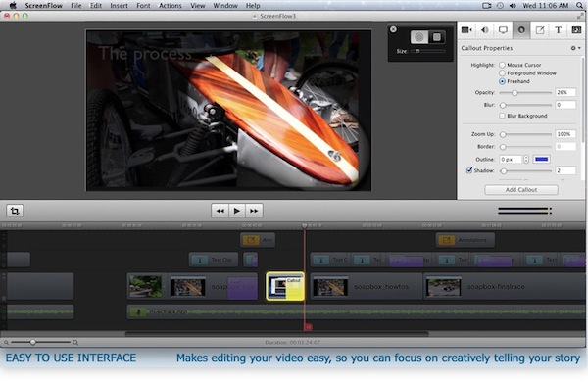This screenshot has width=588, height=382.
Task: Select the soapbox_howtos clip after the playhead
Action: point(366,286)
